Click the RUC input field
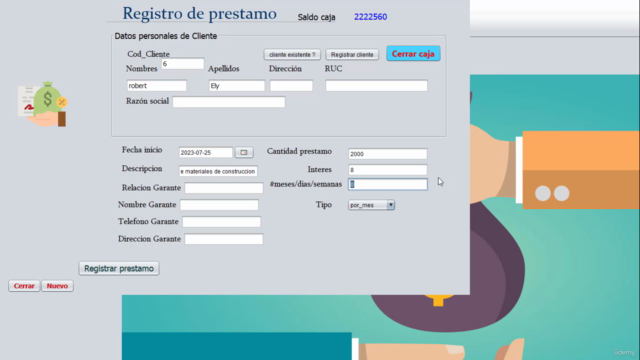Screen dimensions: 640x360 (376, 86)
